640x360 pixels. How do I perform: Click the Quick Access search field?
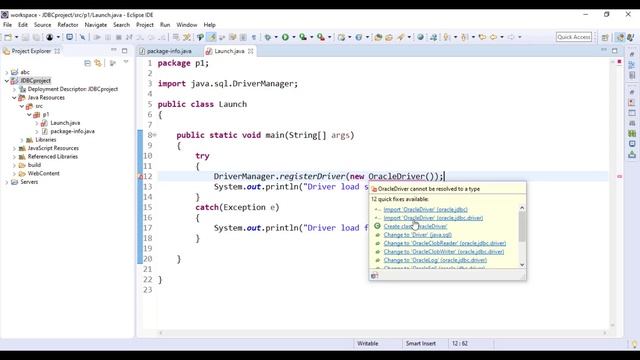(x=574, y=37)
